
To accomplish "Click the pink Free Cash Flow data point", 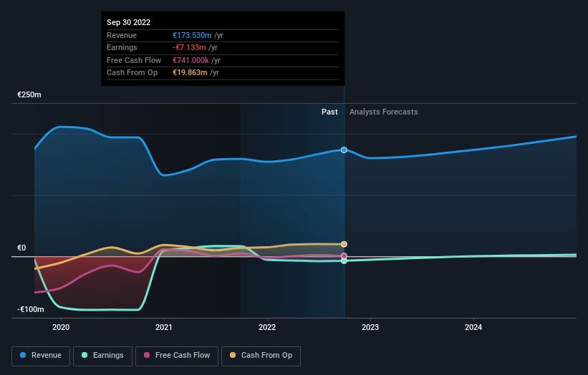I will 344,256.
